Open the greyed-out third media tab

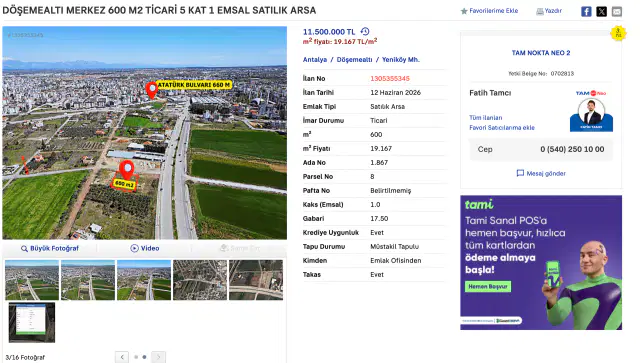240,248
